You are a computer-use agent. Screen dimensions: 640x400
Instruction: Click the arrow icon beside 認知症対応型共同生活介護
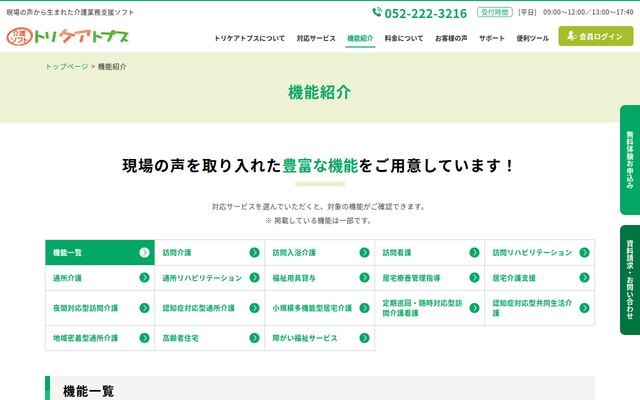pyautogui.click(x=584, y=308)
